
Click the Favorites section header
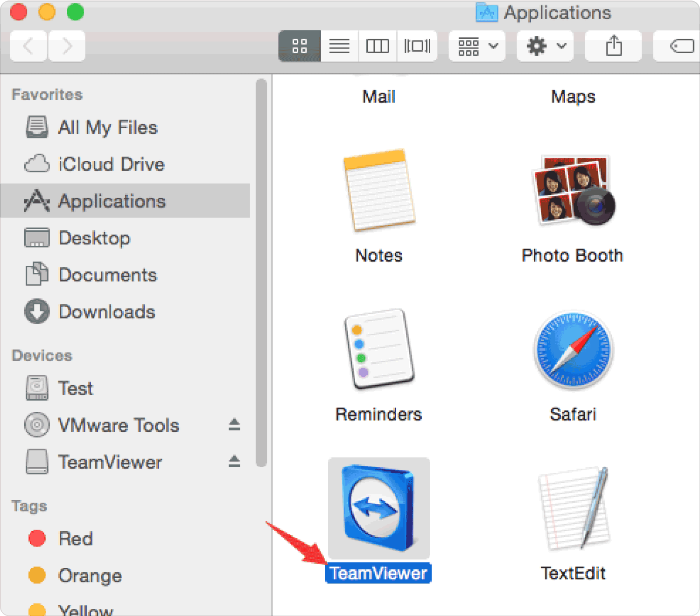click(x=47, y=94)
